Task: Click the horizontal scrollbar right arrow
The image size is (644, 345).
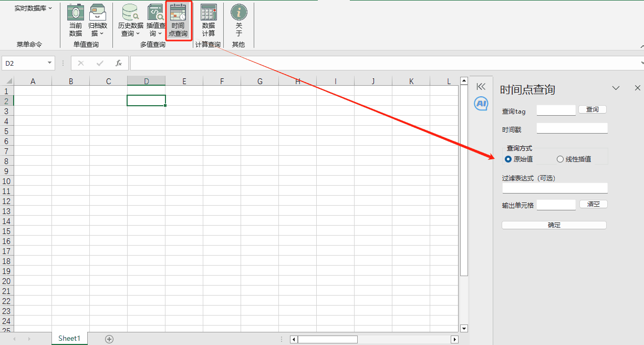Action: 454,339
